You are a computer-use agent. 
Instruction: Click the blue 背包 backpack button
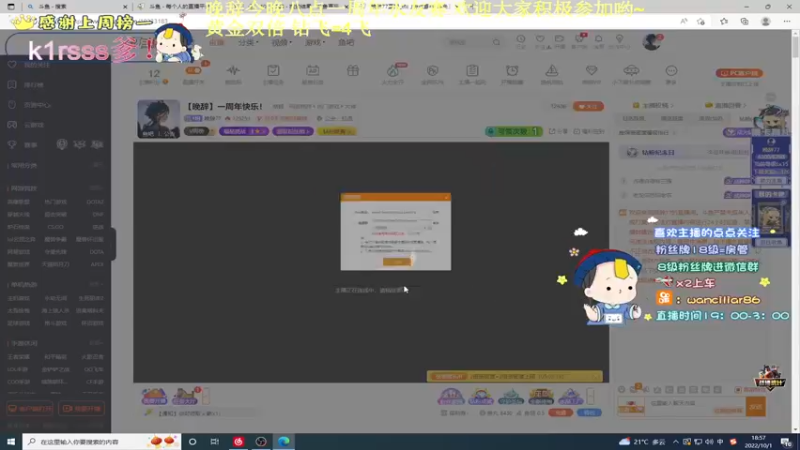click(589, 412)
